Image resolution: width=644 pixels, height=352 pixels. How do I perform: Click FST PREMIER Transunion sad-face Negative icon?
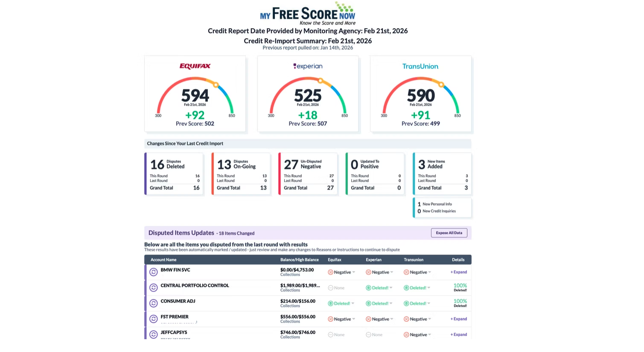click(406, 319)
